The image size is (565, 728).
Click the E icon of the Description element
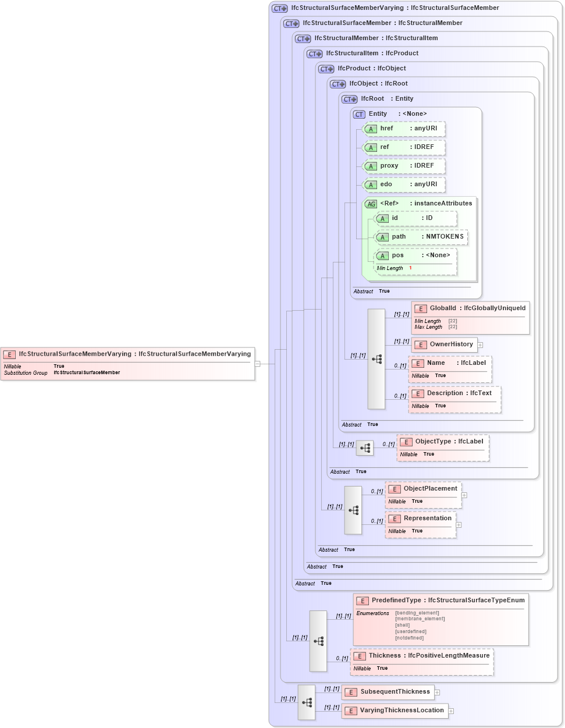point(417,393)
